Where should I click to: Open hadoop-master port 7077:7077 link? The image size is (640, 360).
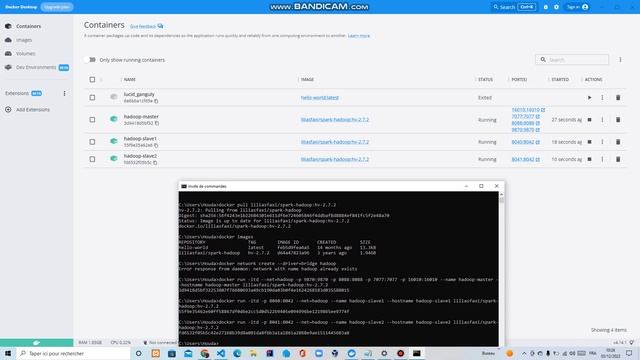pyautogui.click(x=526, y=116)
